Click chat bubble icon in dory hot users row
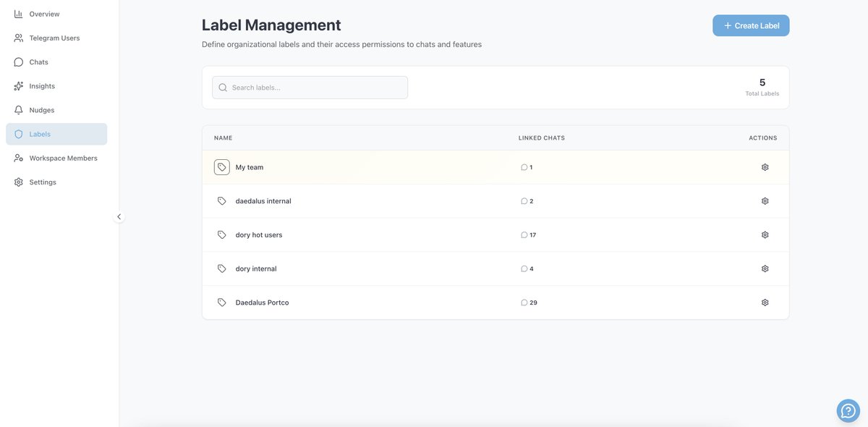 pos(524,234)
